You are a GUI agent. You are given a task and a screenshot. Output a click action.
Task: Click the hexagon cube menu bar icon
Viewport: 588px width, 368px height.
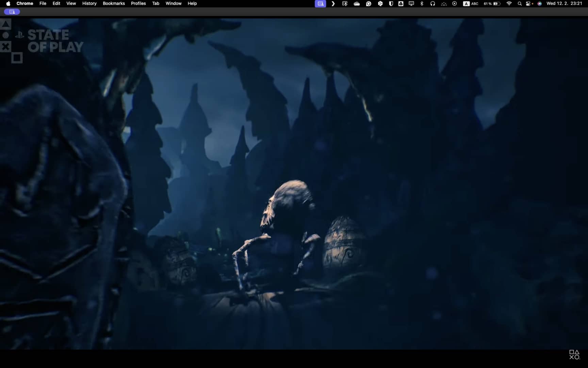[x=380, y=3]
